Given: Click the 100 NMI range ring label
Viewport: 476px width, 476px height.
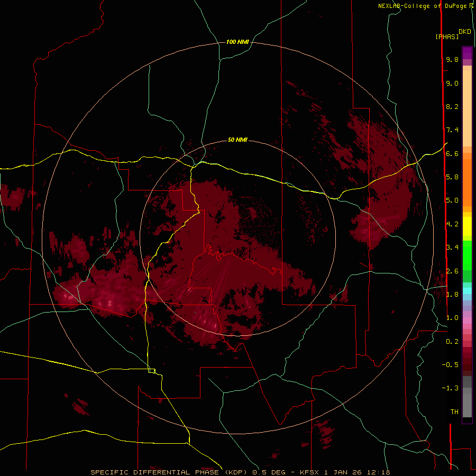Looking at the screenshot, I should [x=237, y=42].
